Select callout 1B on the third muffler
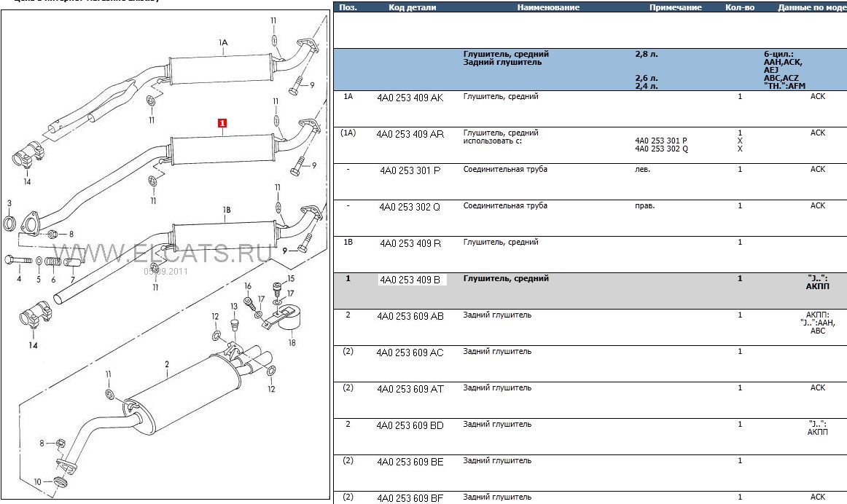 [x=227, y=210]
